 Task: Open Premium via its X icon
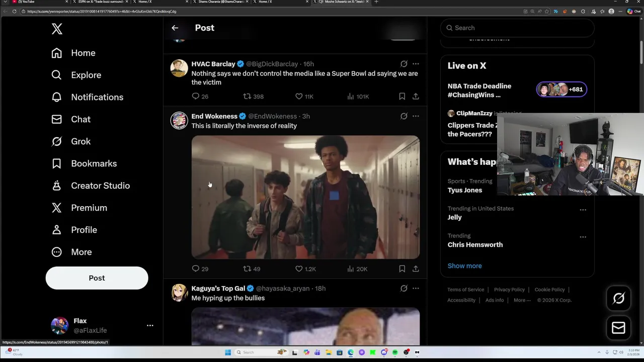pos(56,208)
